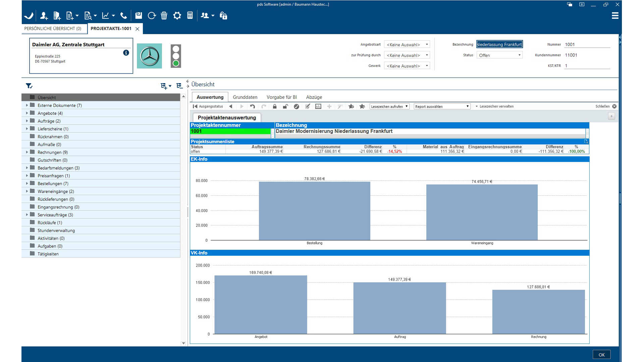Click the users group icon
644x362 pixels.
click(x=205, y=15)
